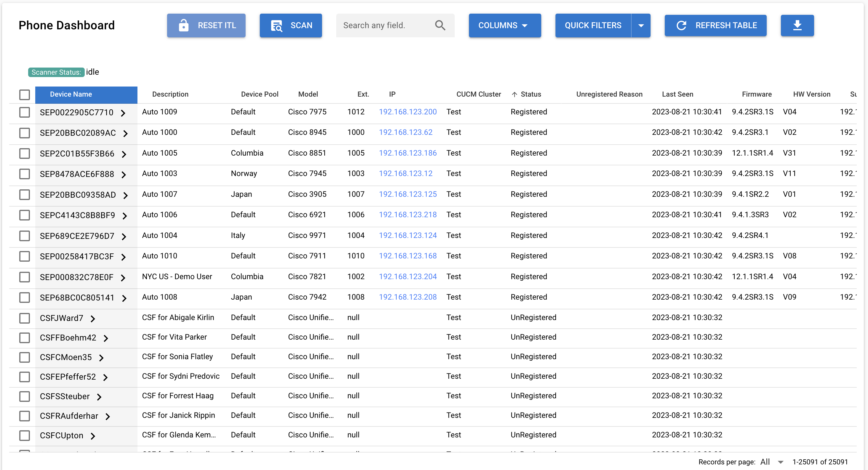Viewport: 868px width, 470px height.
Task: Click IP address 192.168.123.186 link
Action: click(x=407, y=153)
